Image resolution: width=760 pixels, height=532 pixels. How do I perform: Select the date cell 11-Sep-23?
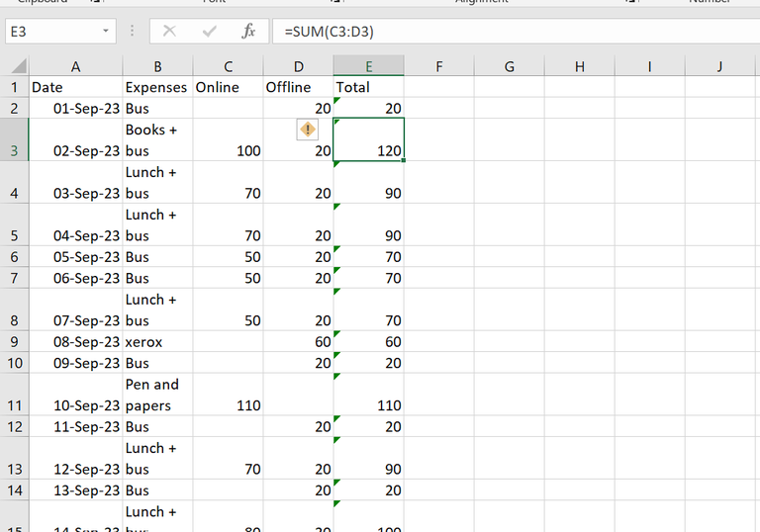pyautogui.click(x=75, y=426)
